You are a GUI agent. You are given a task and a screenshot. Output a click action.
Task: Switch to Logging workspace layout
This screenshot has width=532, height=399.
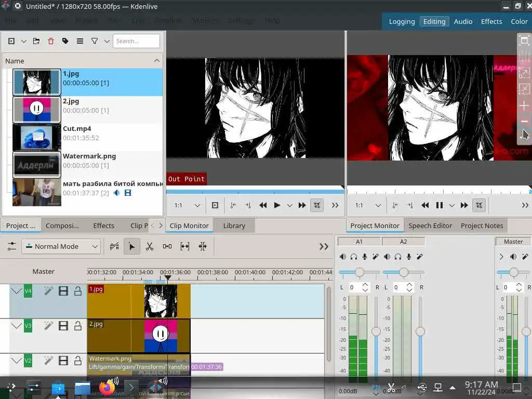tap(402, 21)
